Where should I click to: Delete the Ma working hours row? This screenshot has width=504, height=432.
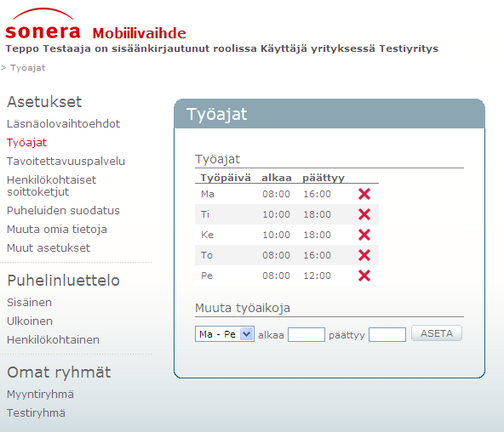[364, 194]
